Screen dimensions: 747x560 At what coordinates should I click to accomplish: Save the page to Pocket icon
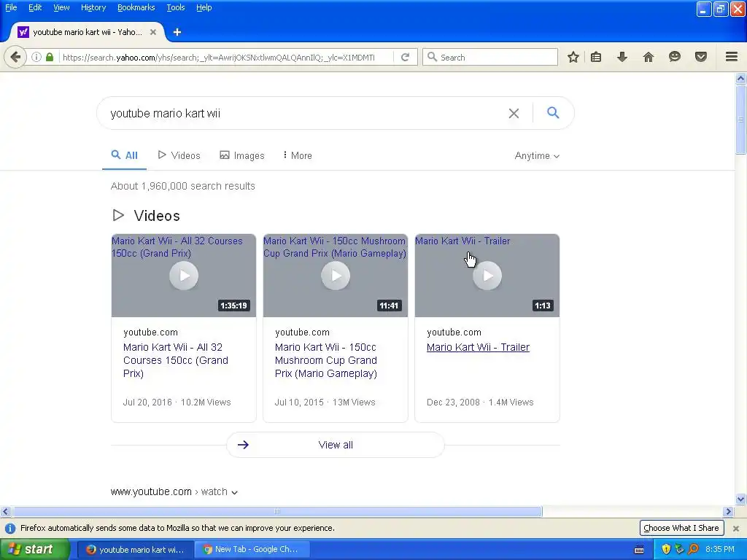(701, 57)
